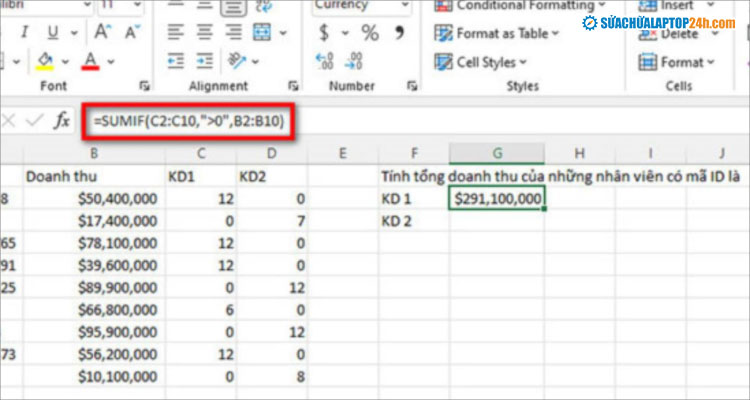Toggle Underline formatting

[53, 33]
